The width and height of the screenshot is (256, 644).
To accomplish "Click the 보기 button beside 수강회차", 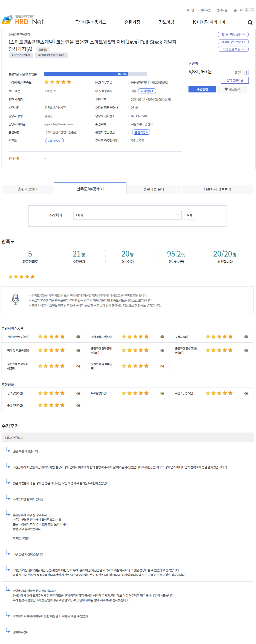I will pyautogui.click(x=189, y=215).
